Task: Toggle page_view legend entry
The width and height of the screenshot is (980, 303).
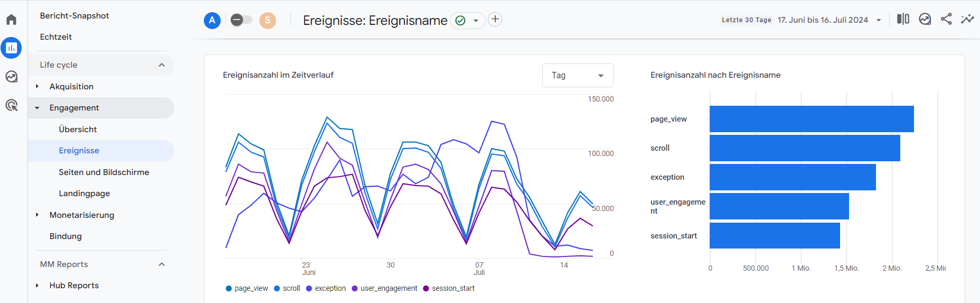Action: (x=247, y=288)
